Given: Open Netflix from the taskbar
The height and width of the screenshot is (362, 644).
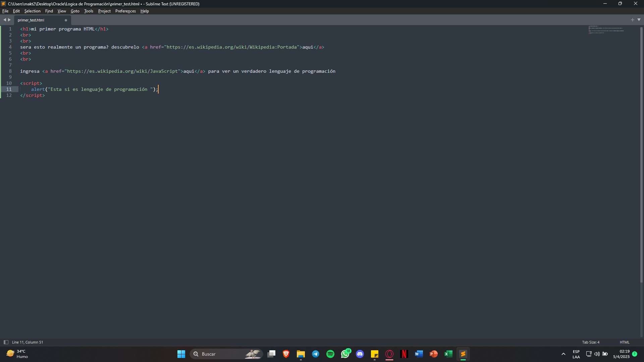Looking at the screenshot, I should (x=404, y=354).
